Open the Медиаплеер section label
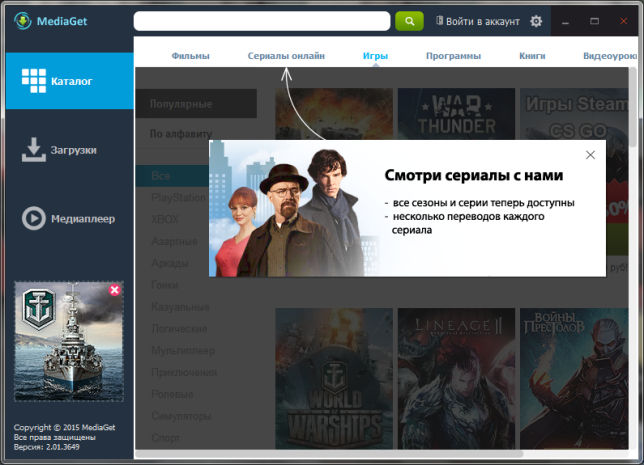The image size is (644, 465). click(x=83, y=219)
